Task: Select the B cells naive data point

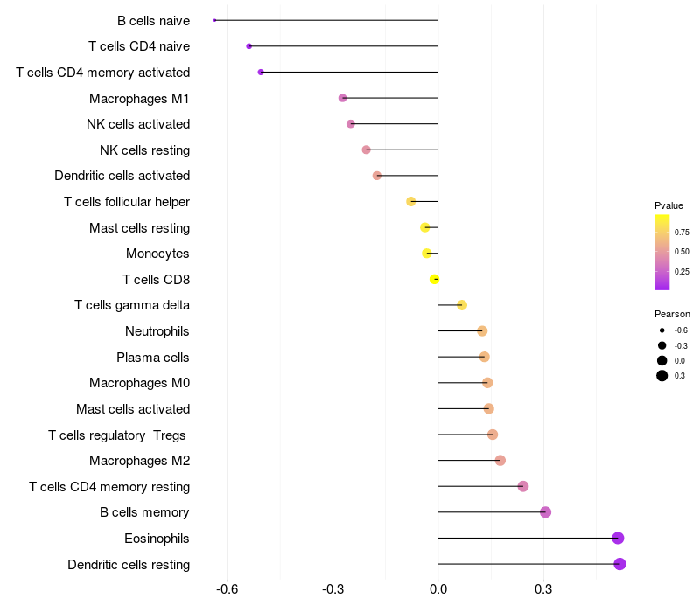Action: pos(214,20)
